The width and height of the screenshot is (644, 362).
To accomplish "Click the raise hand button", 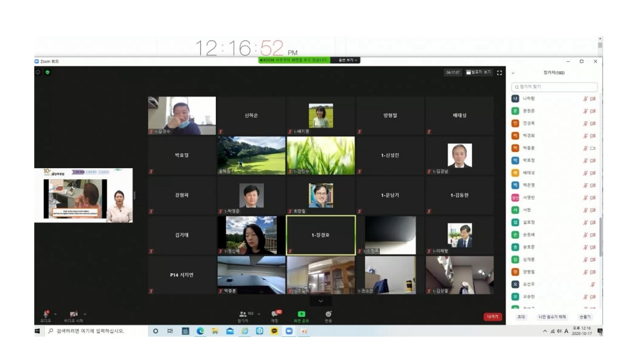I will pos(585,317).
